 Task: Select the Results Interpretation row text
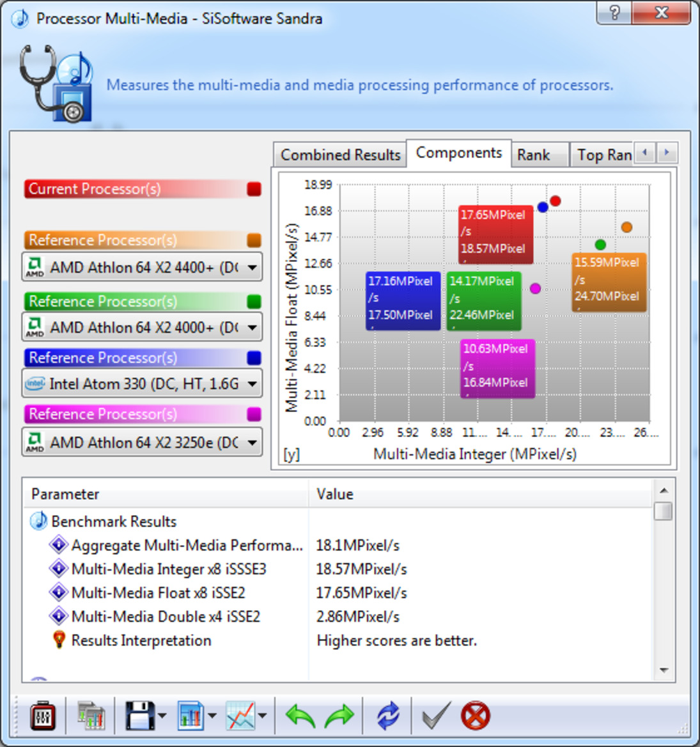(x=141, y=640)
